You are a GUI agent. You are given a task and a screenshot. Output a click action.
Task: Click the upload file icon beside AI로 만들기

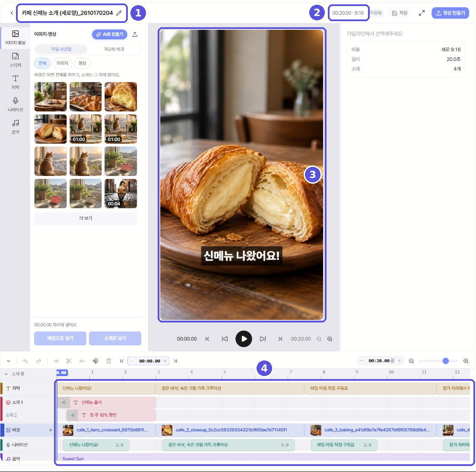[x=135, y=34]
